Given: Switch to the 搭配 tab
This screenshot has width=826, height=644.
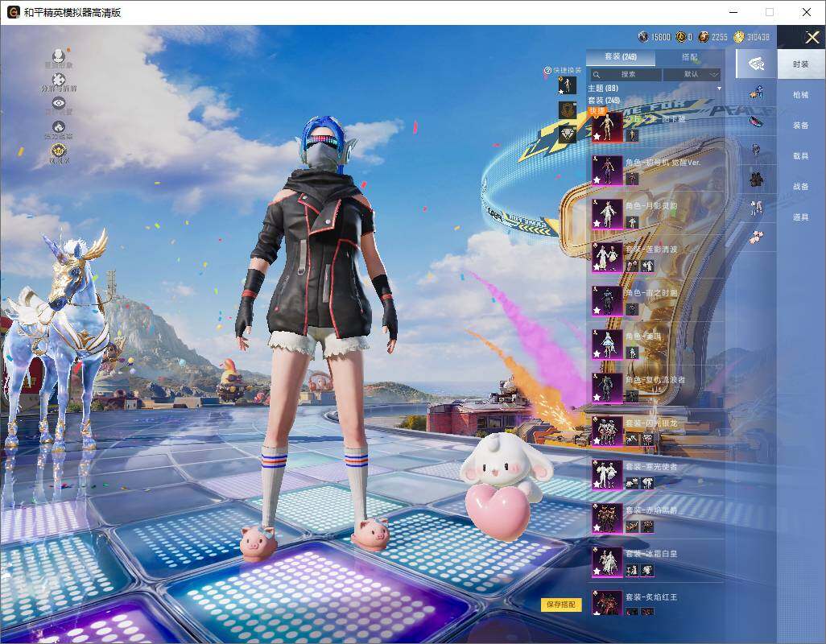Looking at the screenshot, I should click(689, 57).
